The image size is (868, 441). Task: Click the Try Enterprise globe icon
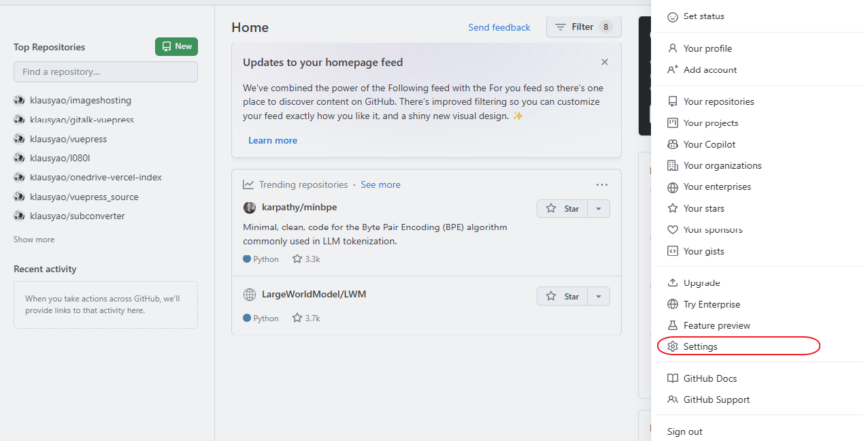click(673, 304)
